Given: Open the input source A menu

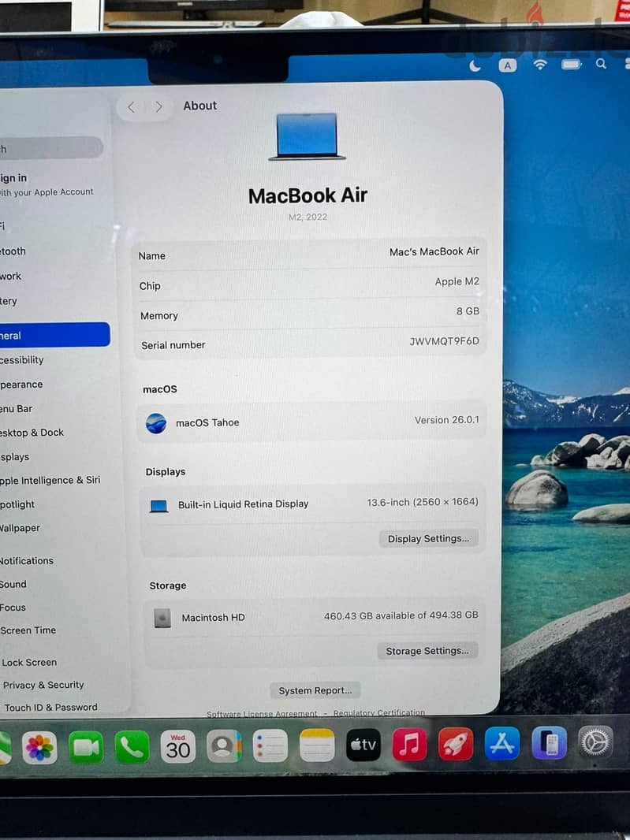Looking at the screenshot, I should click(507, 65).
